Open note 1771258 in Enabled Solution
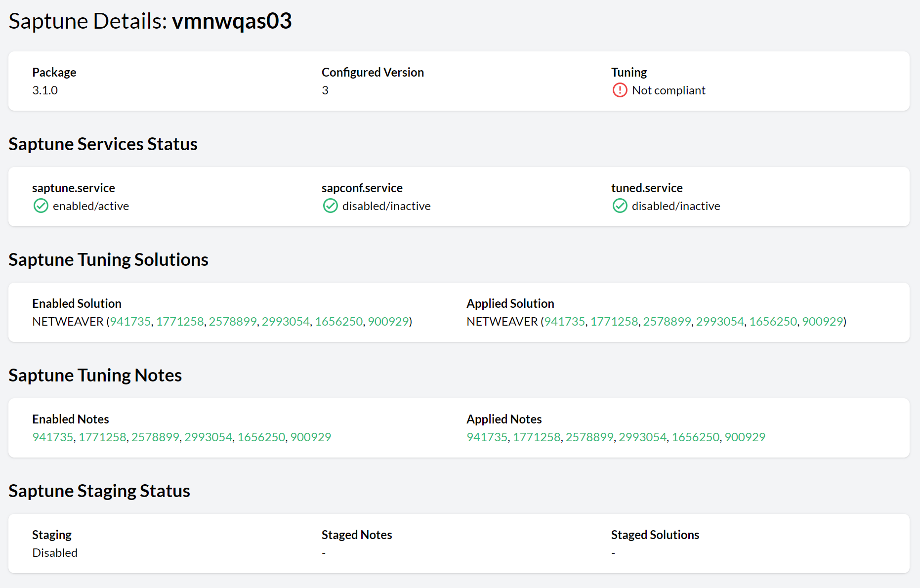Screen dimensions: 920x588 [180, 321]
